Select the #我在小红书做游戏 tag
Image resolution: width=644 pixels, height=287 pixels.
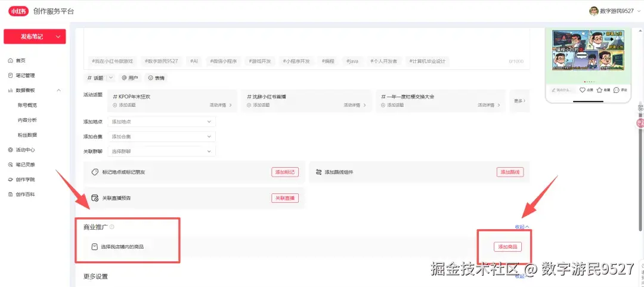coord(112,61)
